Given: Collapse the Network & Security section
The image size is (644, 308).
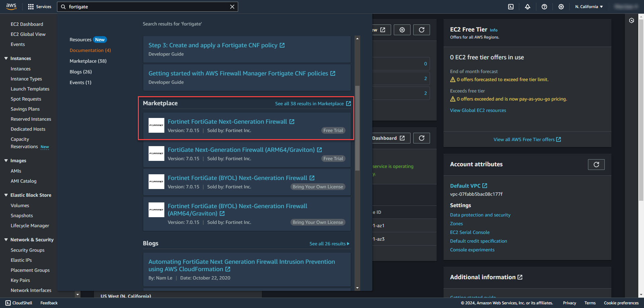Looking at the screenshot, I should pos(6,240).
